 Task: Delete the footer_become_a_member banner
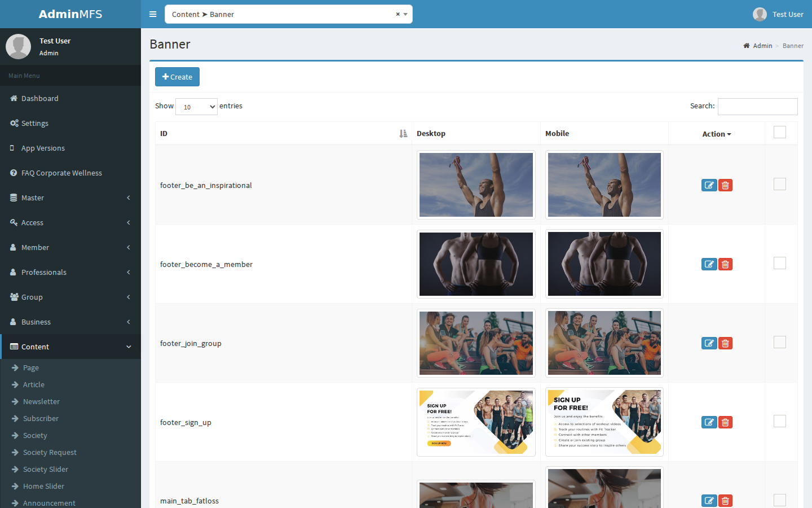pyautogui.click(x=725, y=264)
